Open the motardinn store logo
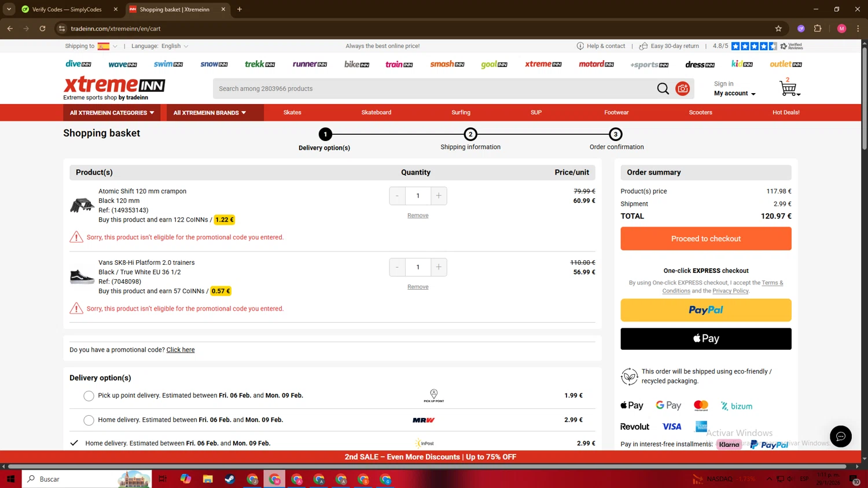868x488 pixels. click(x=596, y=64)
